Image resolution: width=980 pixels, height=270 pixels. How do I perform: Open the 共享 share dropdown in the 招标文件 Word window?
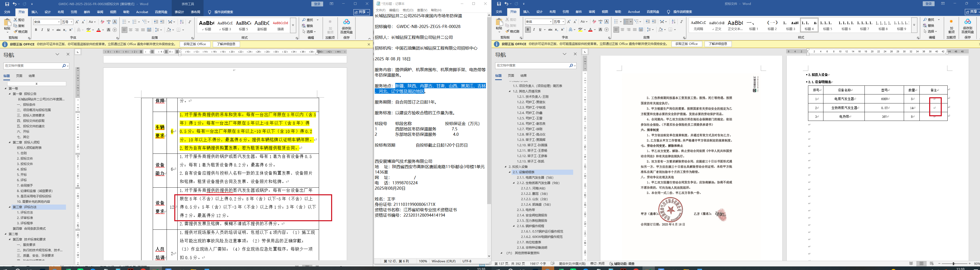(361, 12)
